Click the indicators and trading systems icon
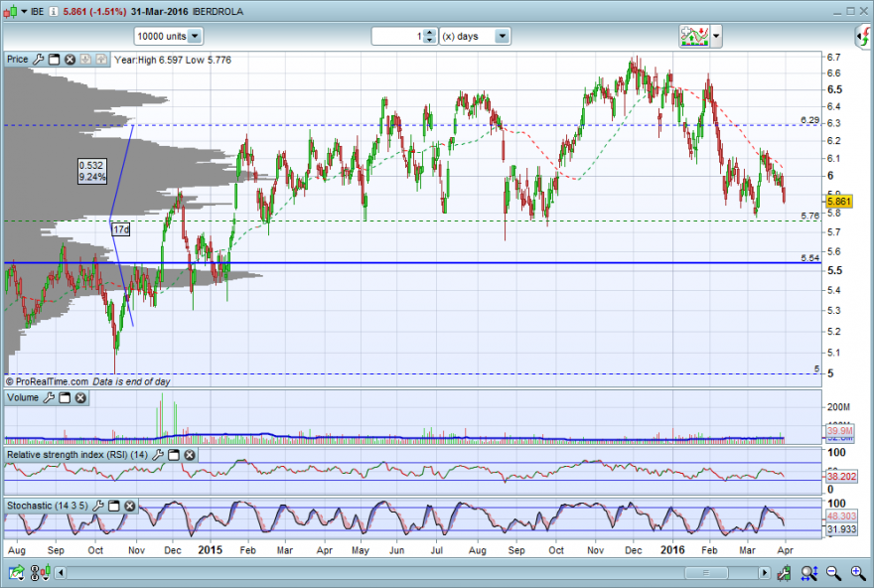This screenshot has width=874, height=588. click(x=694, y=36)
